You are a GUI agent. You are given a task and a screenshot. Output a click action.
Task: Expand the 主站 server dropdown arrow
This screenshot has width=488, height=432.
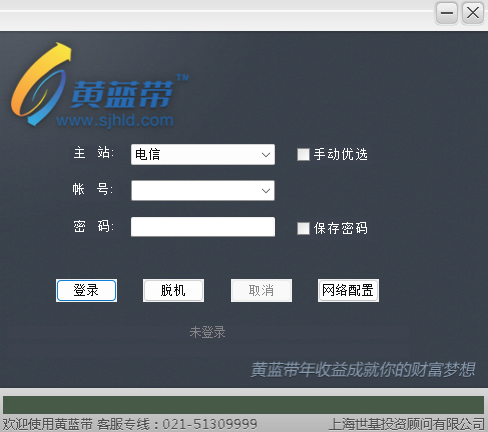tap(266, 155)
